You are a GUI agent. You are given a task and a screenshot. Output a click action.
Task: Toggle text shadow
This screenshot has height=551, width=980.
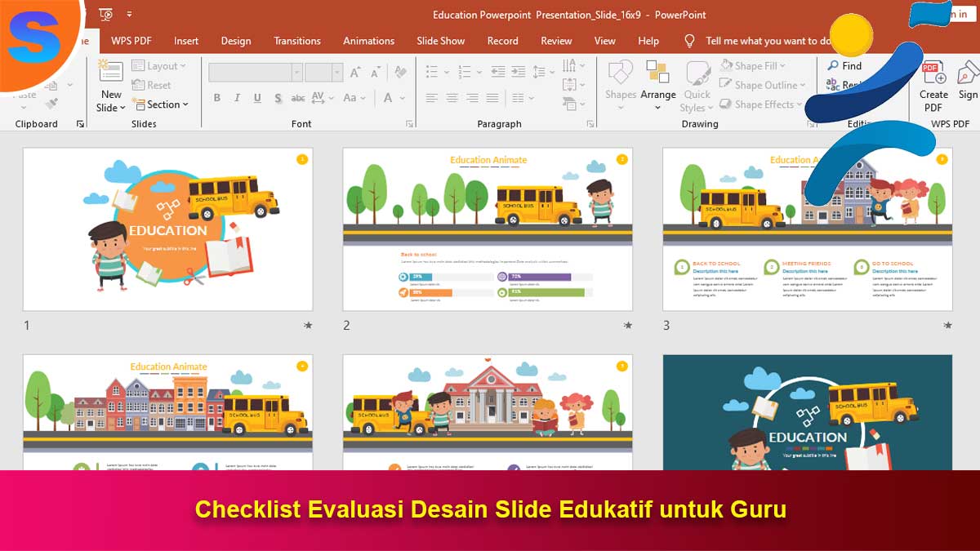point(278,98)
